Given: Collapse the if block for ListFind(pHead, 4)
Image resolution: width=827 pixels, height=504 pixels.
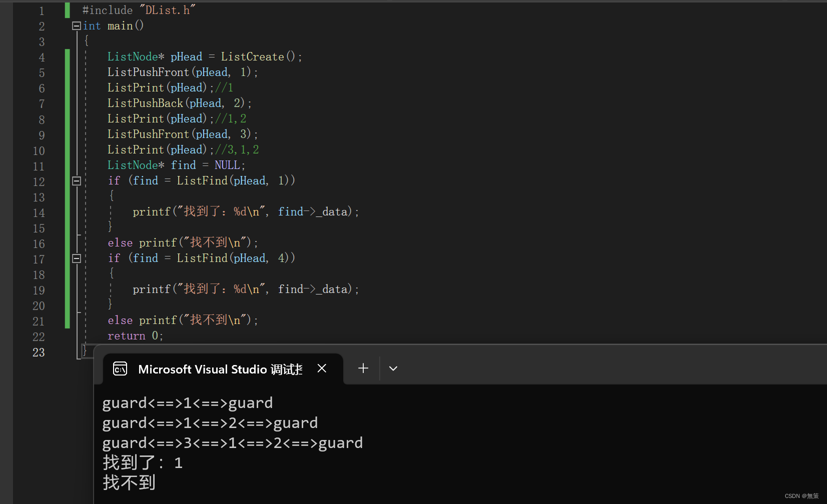Looking at the screenshot, I should tap(77, 258).
